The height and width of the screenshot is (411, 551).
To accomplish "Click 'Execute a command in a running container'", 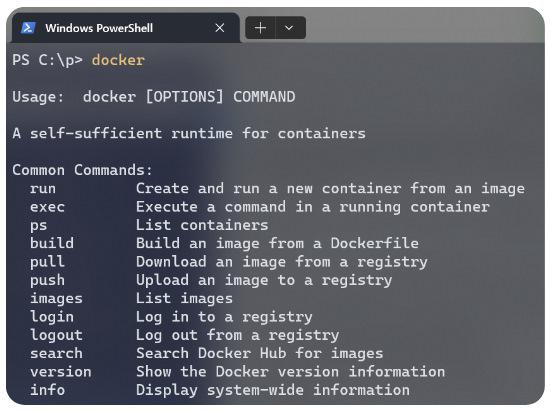I will pos(313,207).
